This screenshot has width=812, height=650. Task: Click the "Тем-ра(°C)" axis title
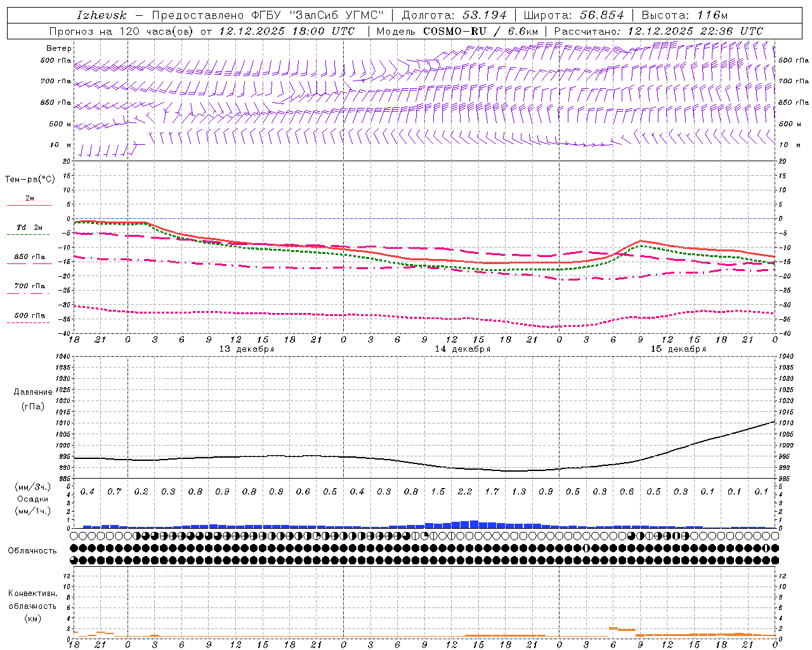[x=30, y=180]
